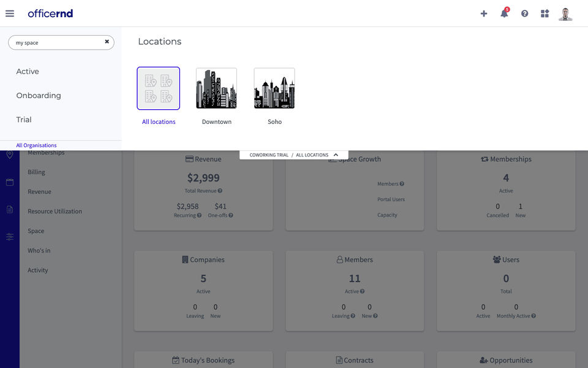
Task: Click the $41 one-offs value
Action: pyautogui.click(x=221, y=206)
